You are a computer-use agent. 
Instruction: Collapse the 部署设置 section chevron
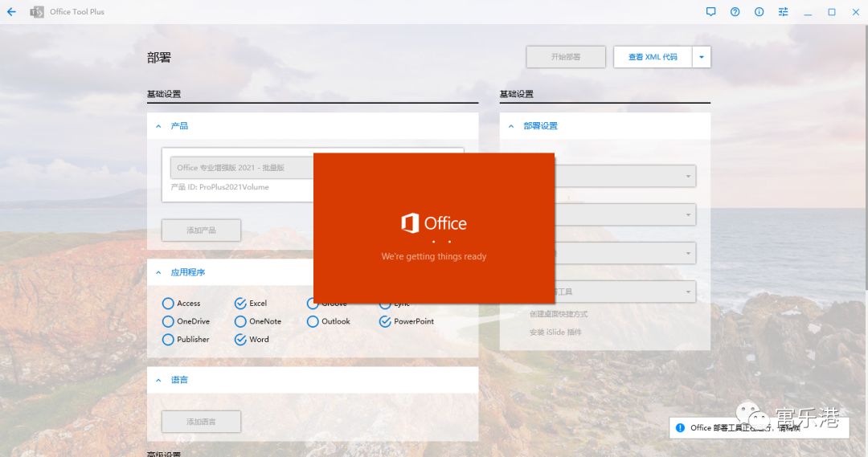tap(511, 126)
